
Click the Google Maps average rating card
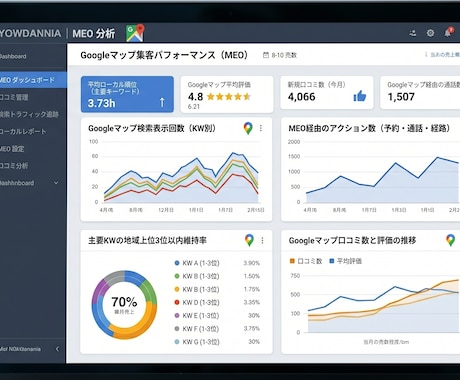click(227, 94)
